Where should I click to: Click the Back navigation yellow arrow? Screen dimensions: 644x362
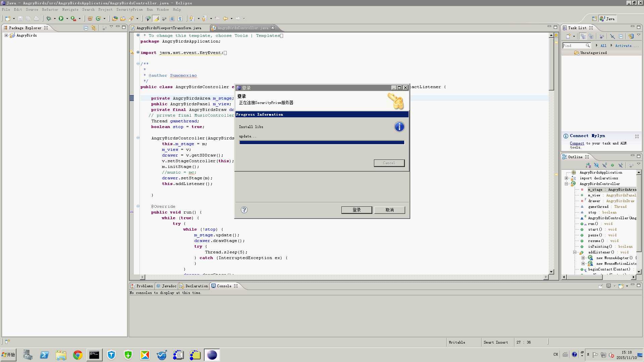click(x=225, y=19)
